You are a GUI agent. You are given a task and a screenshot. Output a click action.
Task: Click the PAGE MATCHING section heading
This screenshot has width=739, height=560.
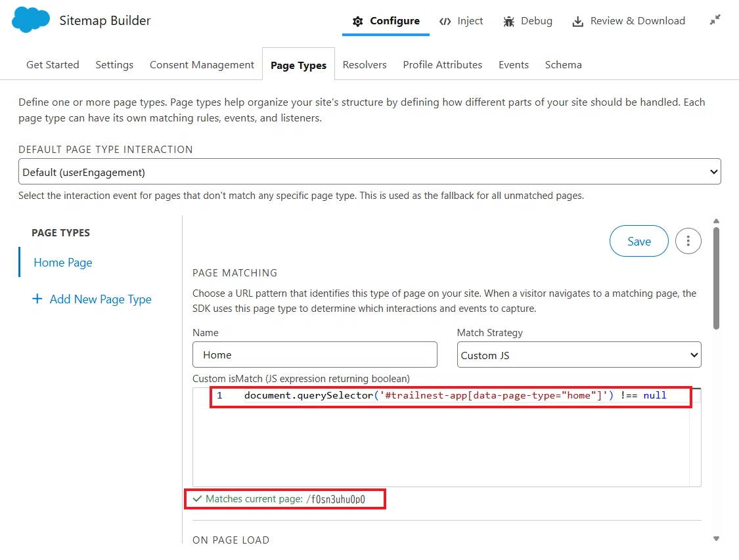click(x=235, y=272)
